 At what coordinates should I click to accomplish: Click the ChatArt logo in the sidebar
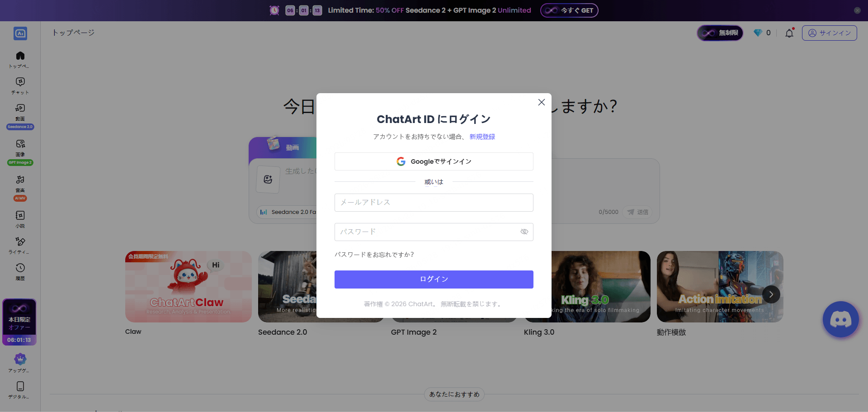[x=20, y=33]
